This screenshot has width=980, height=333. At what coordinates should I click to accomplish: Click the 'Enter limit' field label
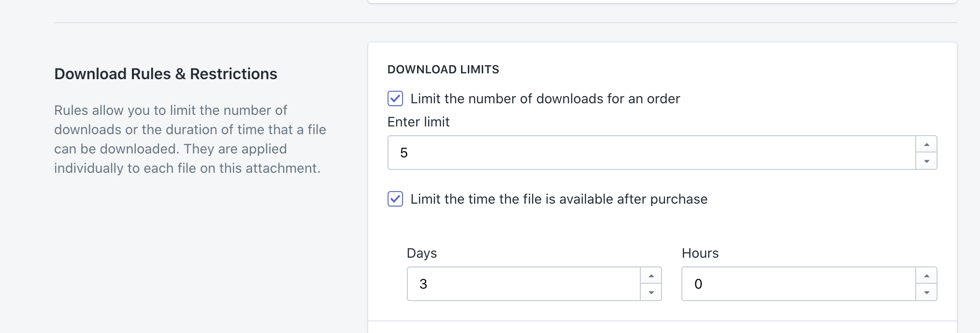(418, 122)
